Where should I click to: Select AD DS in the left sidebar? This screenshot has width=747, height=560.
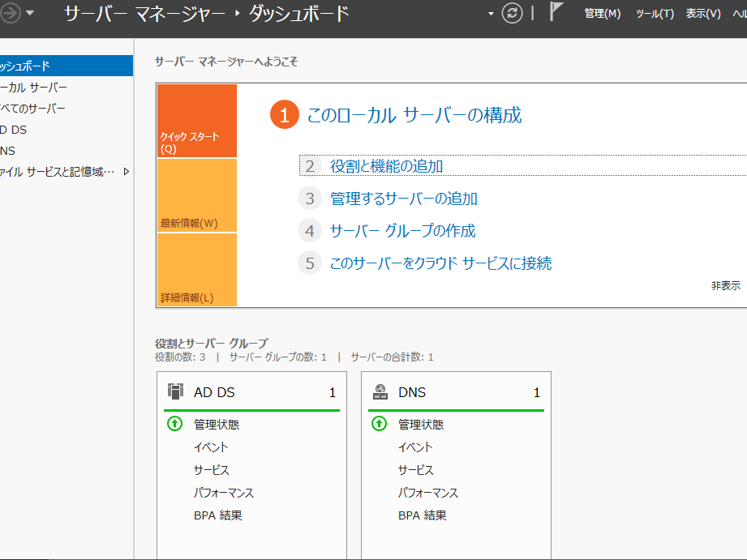point(67,130)
